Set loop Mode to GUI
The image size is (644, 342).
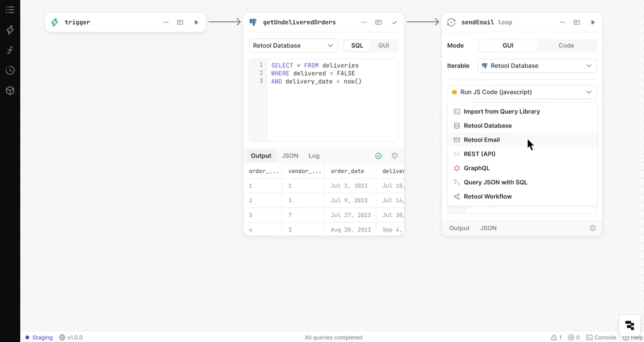508,45
